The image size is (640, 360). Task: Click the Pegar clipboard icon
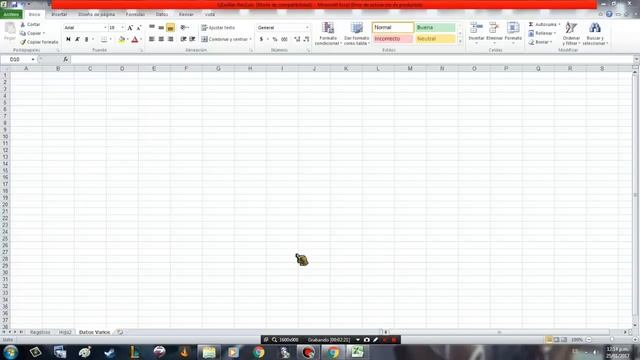10,29
